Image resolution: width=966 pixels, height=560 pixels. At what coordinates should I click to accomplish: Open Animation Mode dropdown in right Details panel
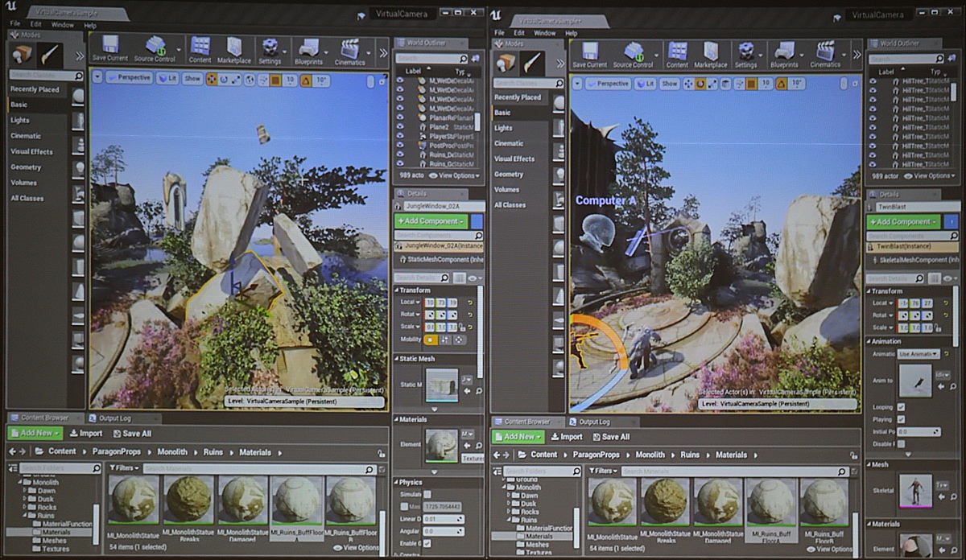click(x=917, y=354)
